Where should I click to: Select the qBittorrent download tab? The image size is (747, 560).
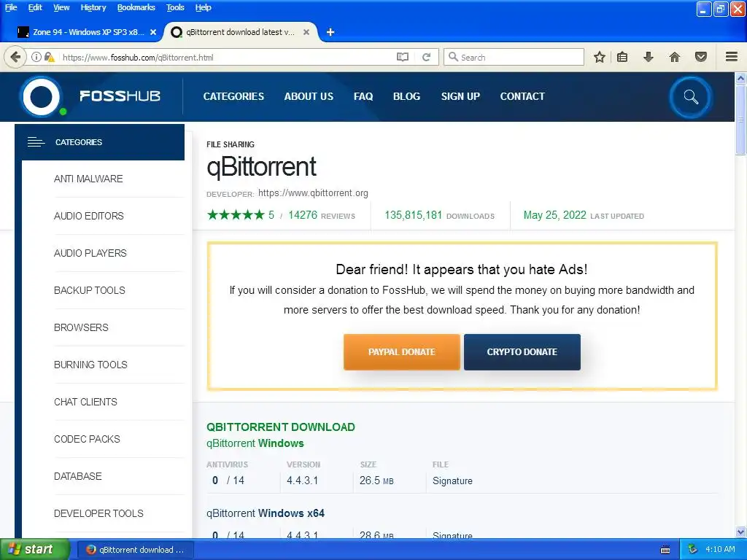pyautogui.click(x=241, y=32)
